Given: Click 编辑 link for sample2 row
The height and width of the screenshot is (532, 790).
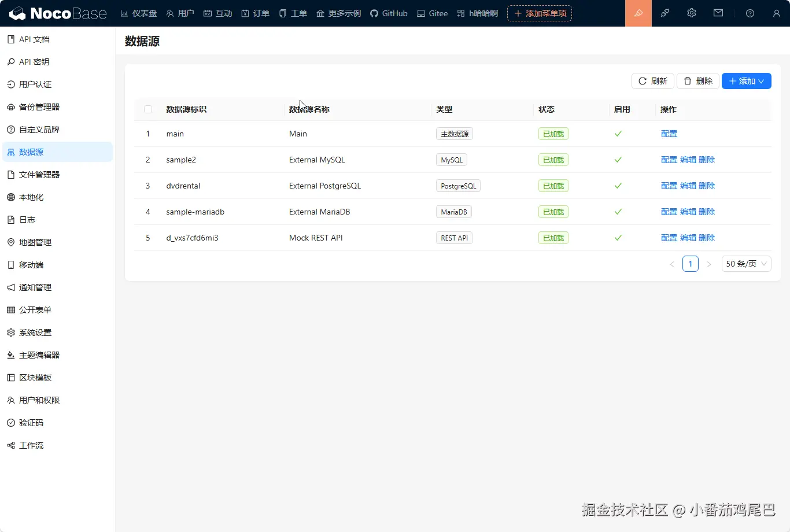Looking at the screenshot, I should tap(688, 160).
